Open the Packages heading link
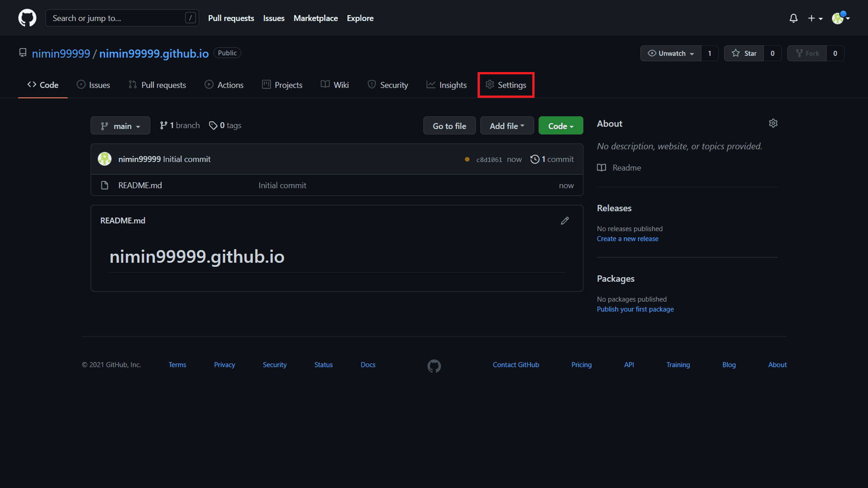Image resolution: width=868 pixels, height=488 pixels. coord(615,278)
